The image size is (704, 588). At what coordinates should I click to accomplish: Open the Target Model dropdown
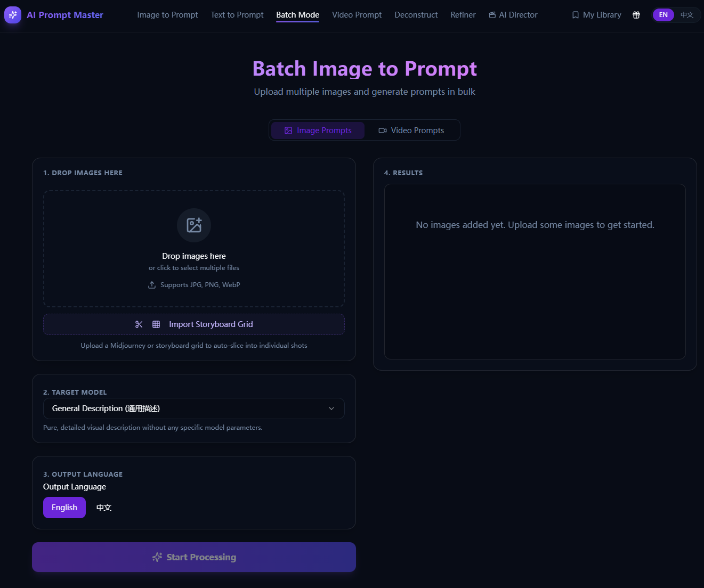(194, 409)
